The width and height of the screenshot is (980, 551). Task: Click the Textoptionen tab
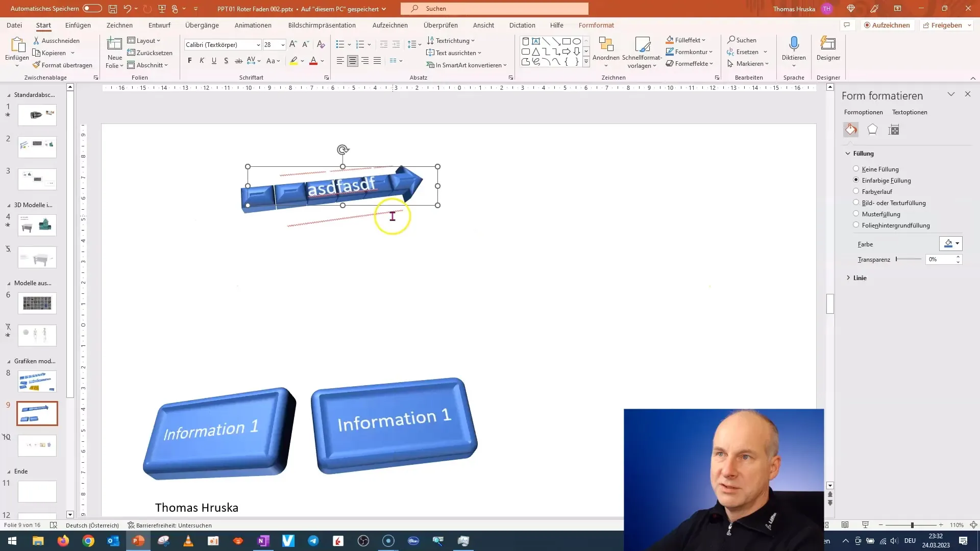[x=910, y=112]
